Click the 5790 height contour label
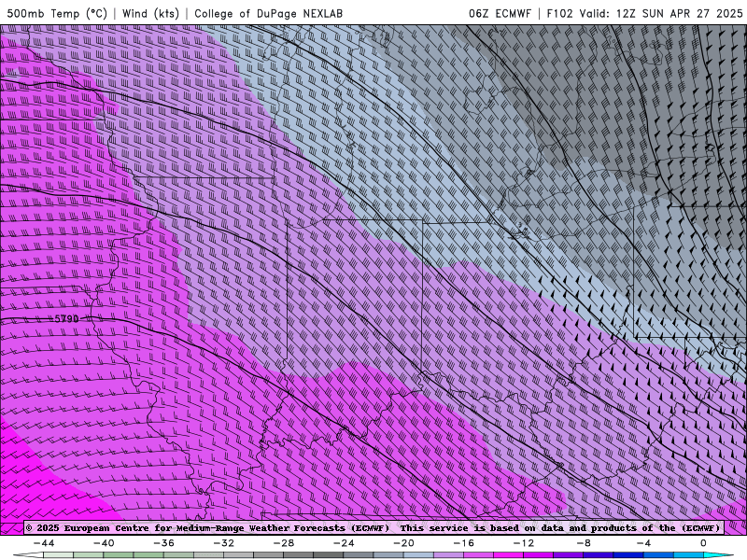The width and height of the screenshot is (747, 560). tap(66, 318)
